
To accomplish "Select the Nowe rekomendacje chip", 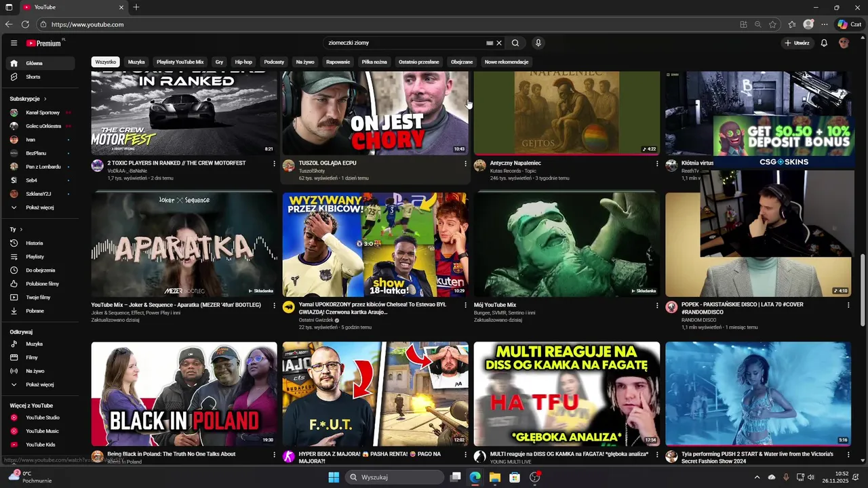I will click(507, 62).
